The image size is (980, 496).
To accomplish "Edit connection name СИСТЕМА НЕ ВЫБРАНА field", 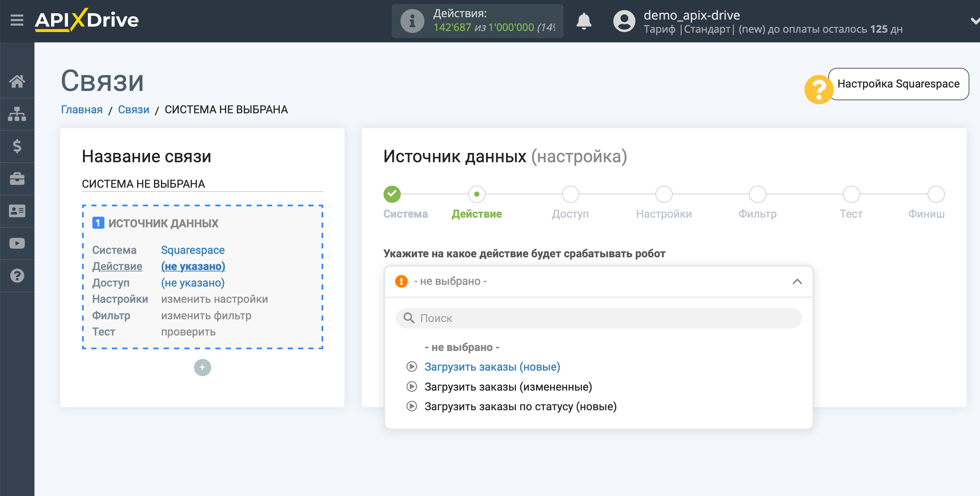I will coord(202,184).
